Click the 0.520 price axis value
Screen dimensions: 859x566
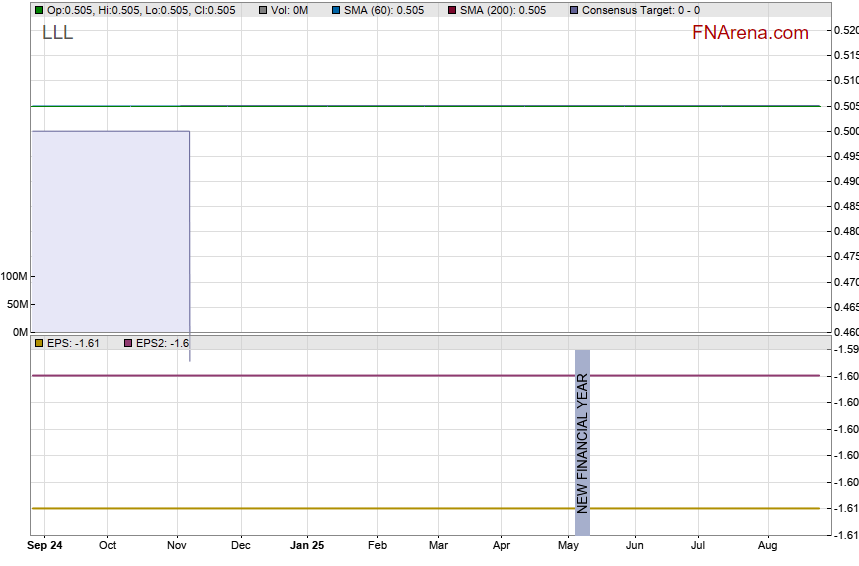(845, 31)
